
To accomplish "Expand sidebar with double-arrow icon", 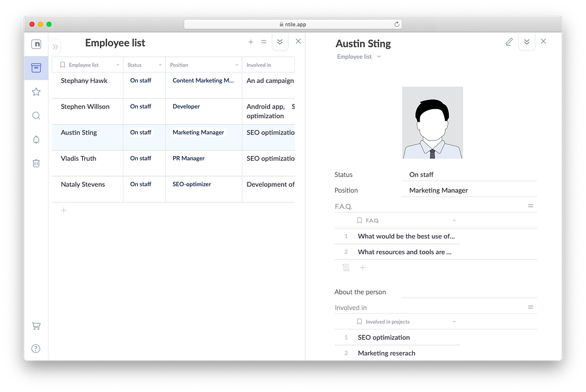I will click(56, 47).
